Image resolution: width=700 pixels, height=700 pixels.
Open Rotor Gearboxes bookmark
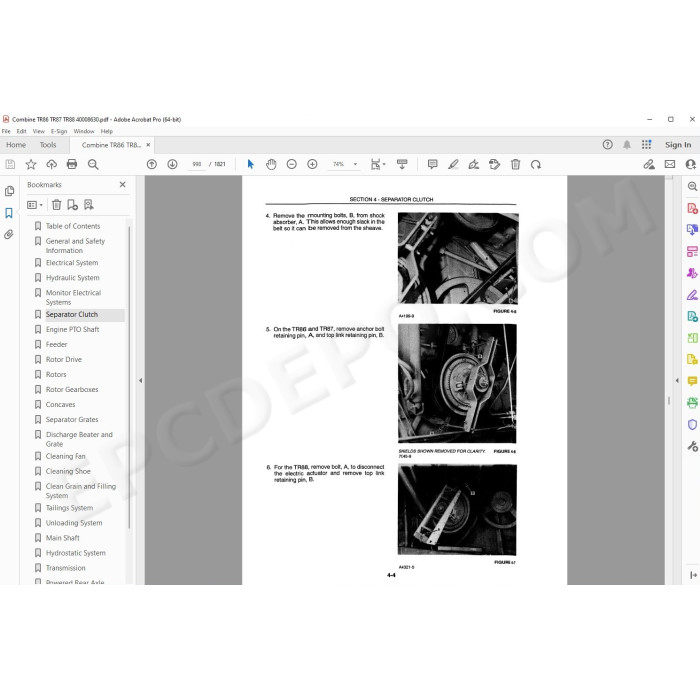[72, 389]
